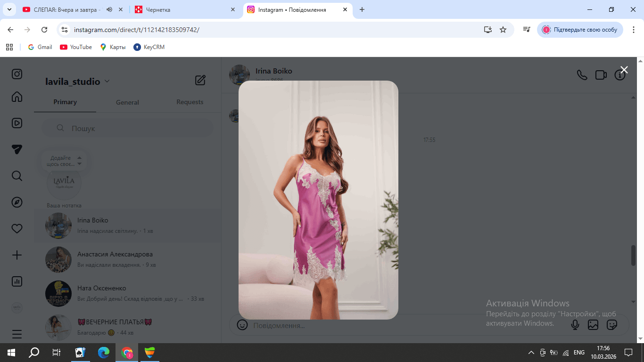Open the Windows Start menu
644x362 pixels.
11,352
